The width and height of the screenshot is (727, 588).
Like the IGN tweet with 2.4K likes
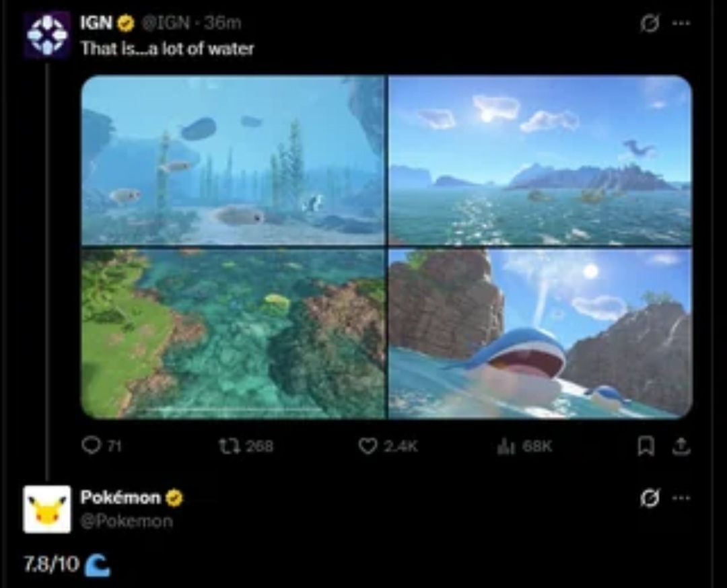tap(368, 446)
